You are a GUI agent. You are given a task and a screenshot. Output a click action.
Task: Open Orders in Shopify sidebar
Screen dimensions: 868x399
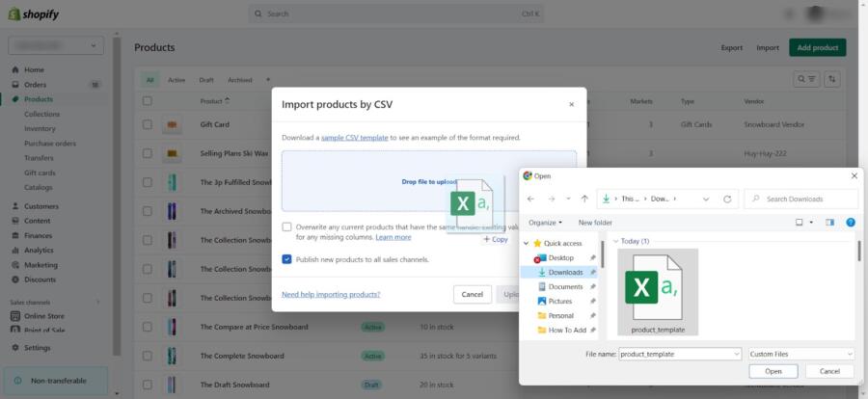pyautogui.click(x=35, y=85)
